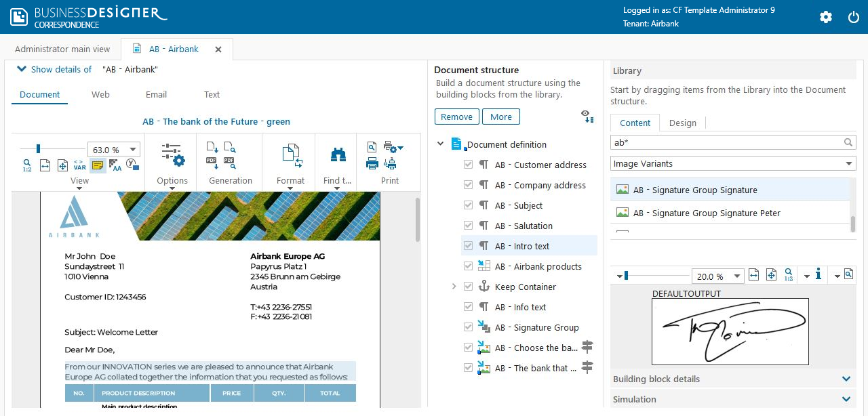Toggle the AB - Intro text checkbox
The height and width of the screenshot is (416, 868).
pyautogui.click(x=468, y=246)
